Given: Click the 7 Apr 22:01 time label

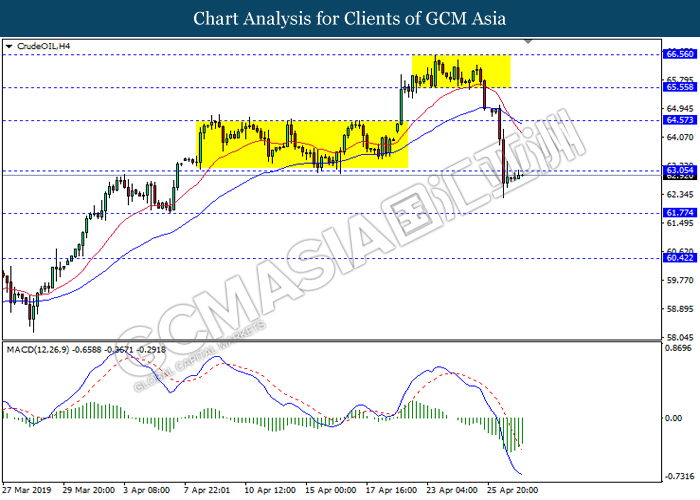Looking at the screenshot, I should click(x=207, y=490).
